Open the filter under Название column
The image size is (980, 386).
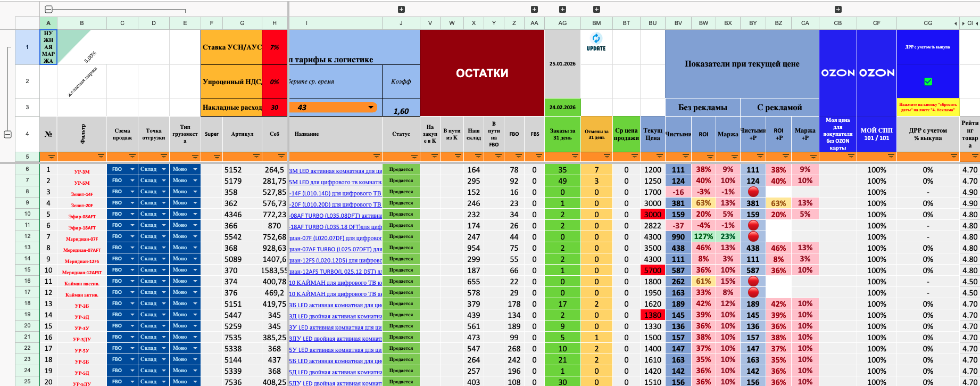[377, 157]
